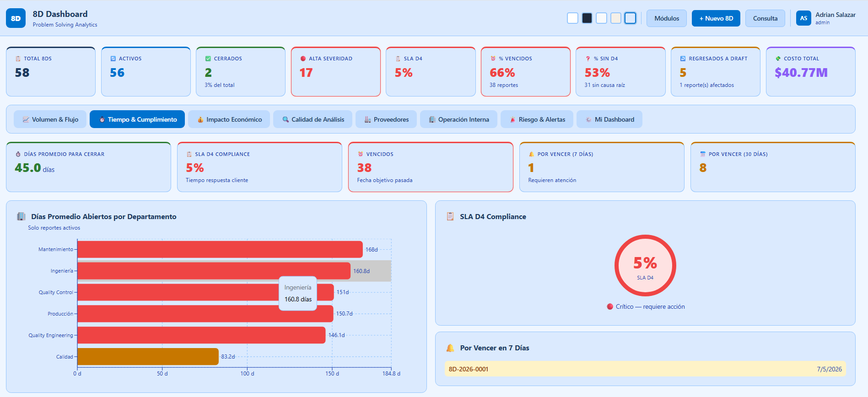Click the % Vencidos alarm clock icon
Screen dimensions: 868x397
coord(493,59)
